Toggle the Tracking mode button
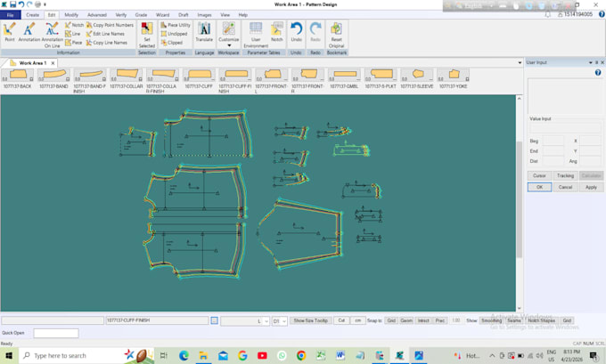Screen dimensions: 606x364 coord(565,175)
